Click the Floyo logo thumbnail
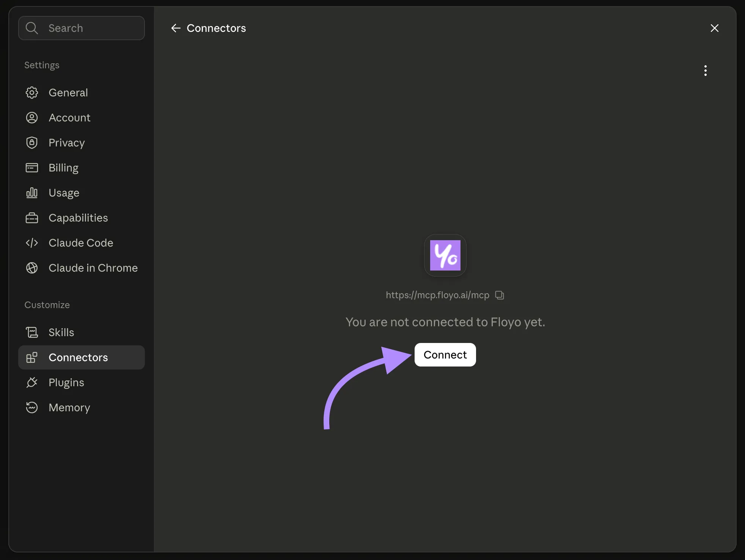 pos(445,255)
